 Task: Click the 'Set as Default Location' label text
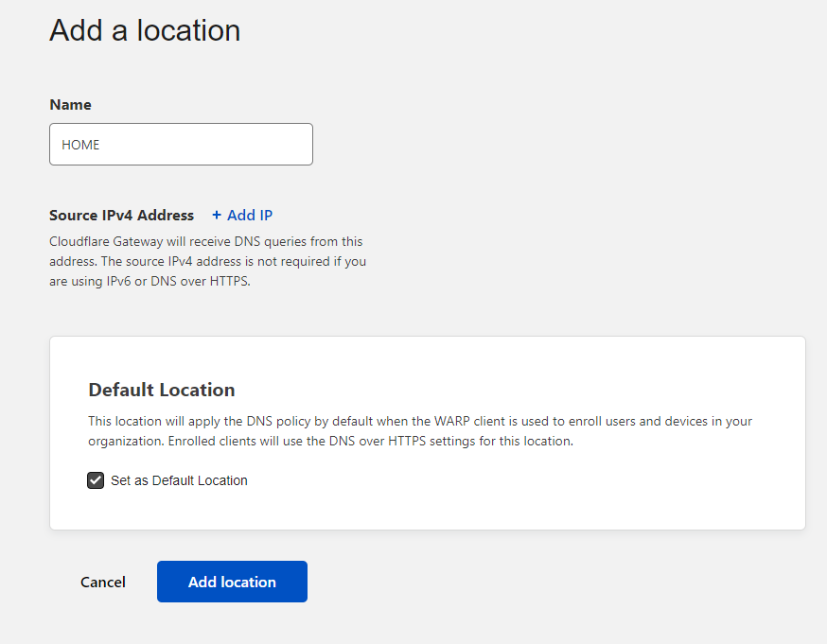tap(179, 480)
